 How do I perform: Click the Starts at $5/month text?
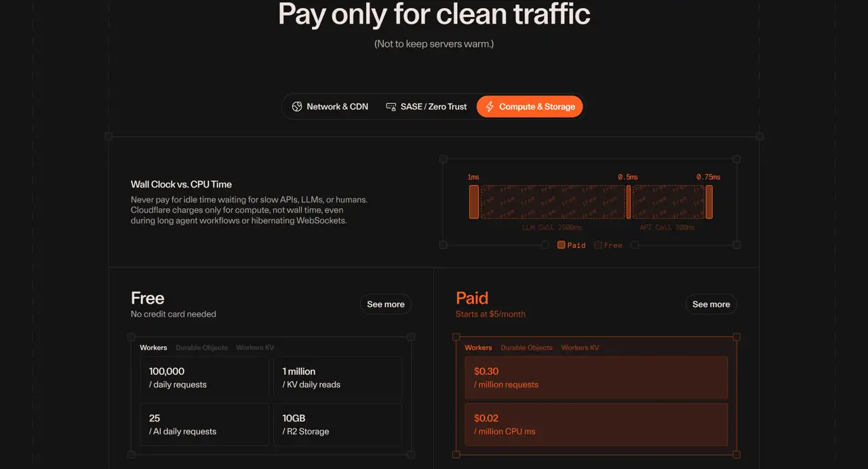click(x=490, y=314)
